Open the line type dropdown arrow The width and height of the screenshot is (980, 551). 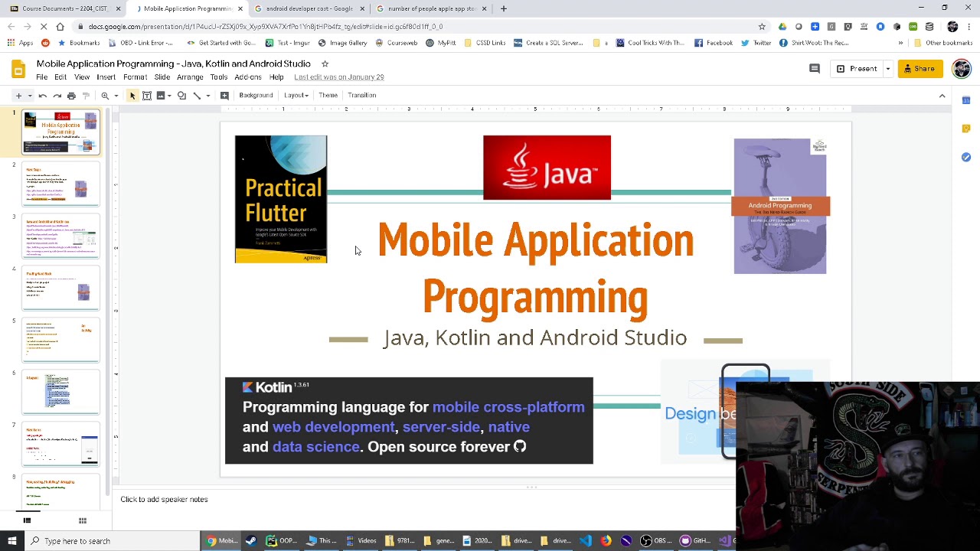[x=207, y=96]
